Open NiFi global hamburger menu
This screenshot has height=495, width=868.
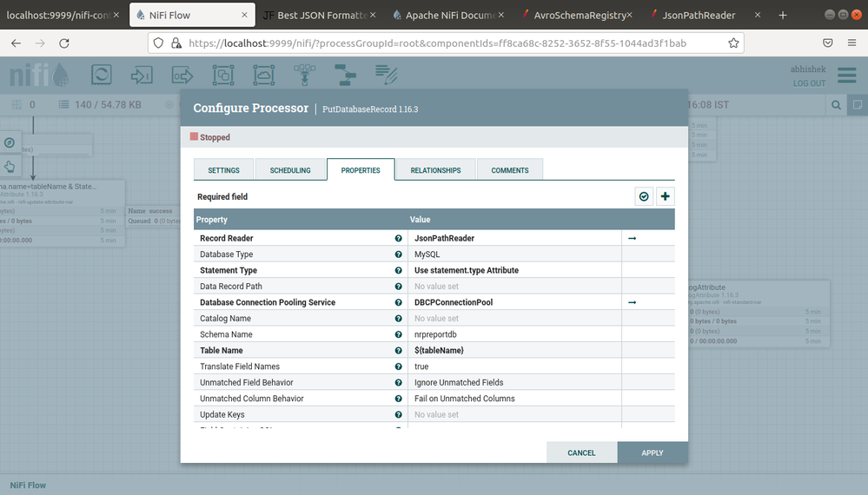(x=846, y=76)
